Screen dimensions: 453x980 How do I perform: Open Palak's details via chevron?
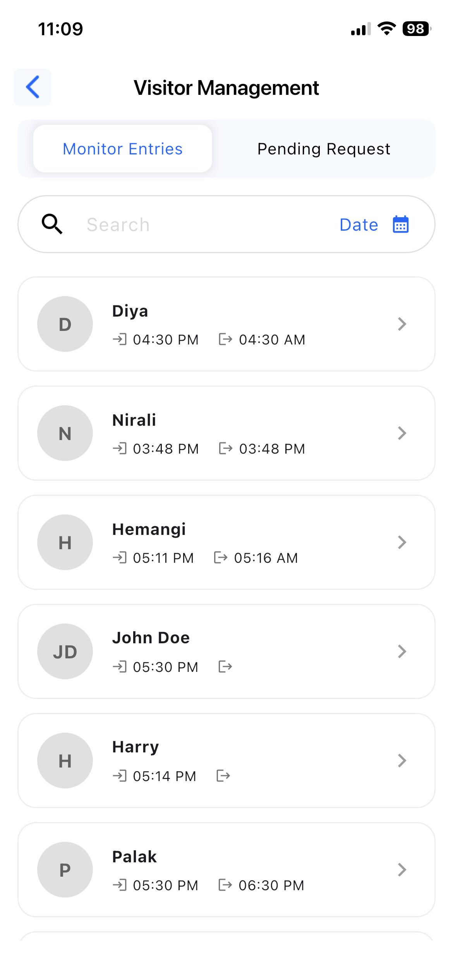pos(402,870)
